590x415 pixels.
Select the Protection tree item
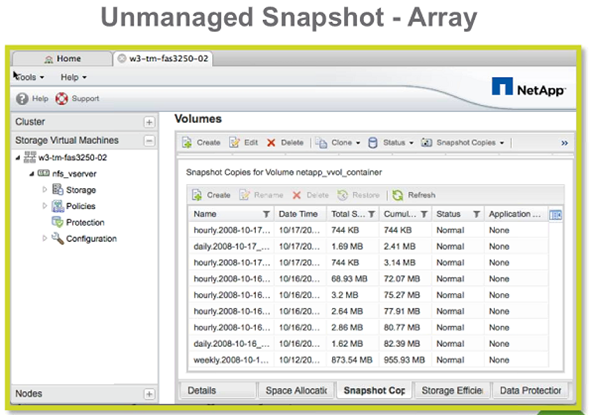click(x=85, y=222)
